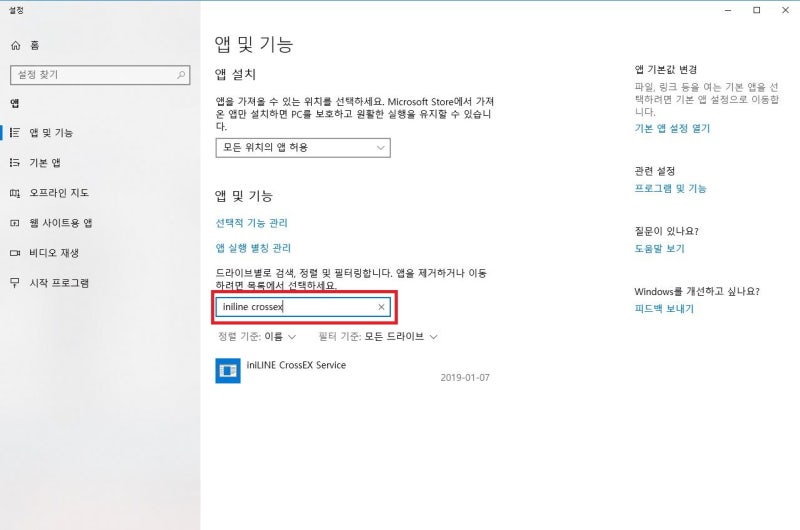Open 시작 프로그램 in the sidebar
The height and width of the screenshot is (530, 800).
pos(100,283)
